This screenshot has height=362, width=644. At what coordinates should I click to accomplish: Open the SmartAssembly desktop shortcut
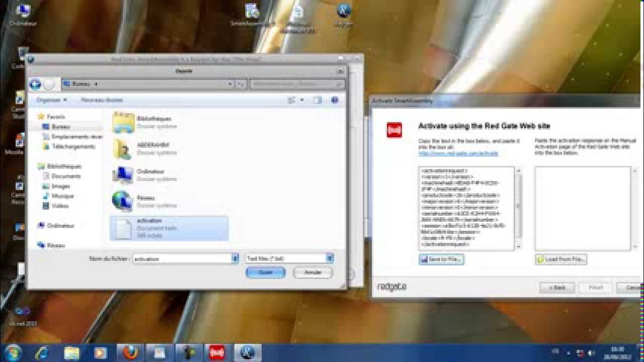pos(253,15)
